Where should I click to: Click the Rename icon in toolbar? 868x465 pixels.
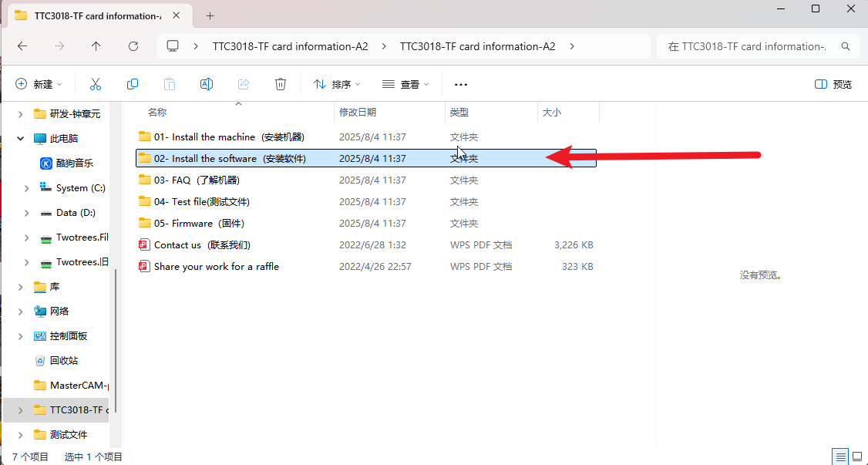(207, 84)
